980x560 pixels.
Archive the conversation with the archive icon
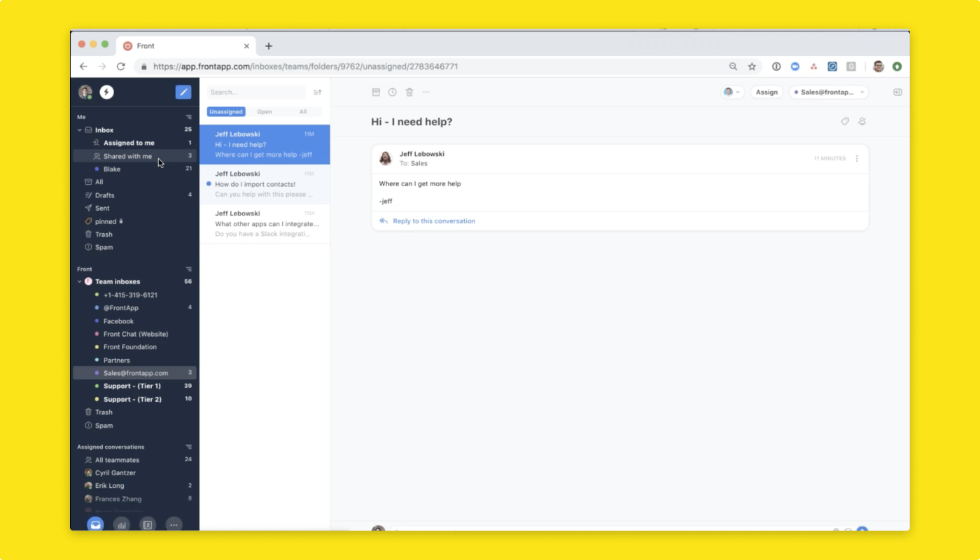tap(376, 92)
